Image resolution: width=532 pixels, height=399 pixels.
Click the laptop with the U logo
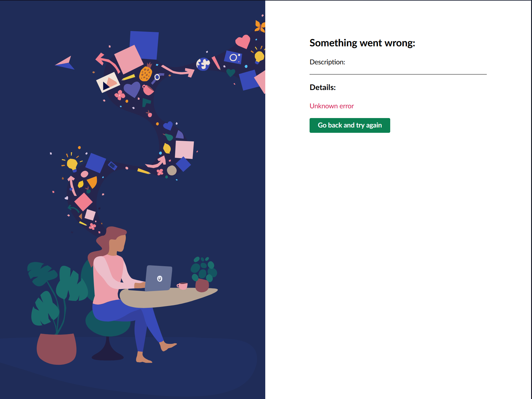(158, 278)
